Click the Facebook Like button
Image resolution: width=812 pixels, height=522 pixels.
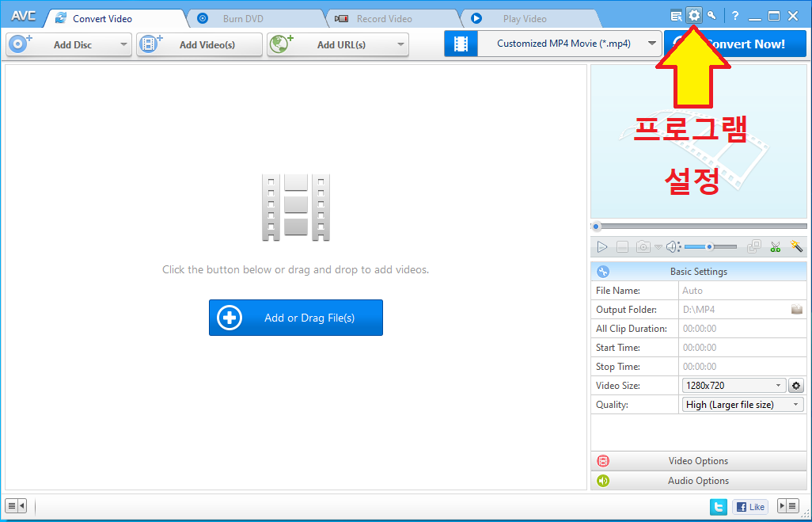(x=749, y=506)
